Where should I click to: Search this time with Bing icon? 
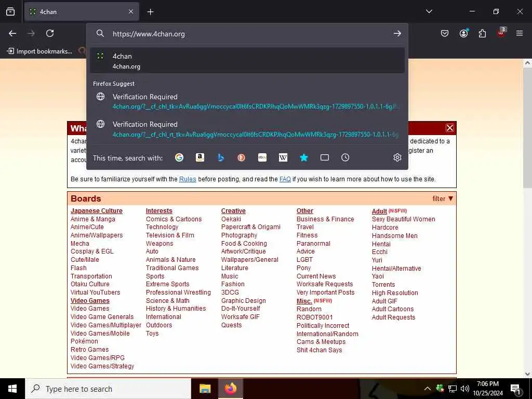pyautogui.click(x=220, y=157)
